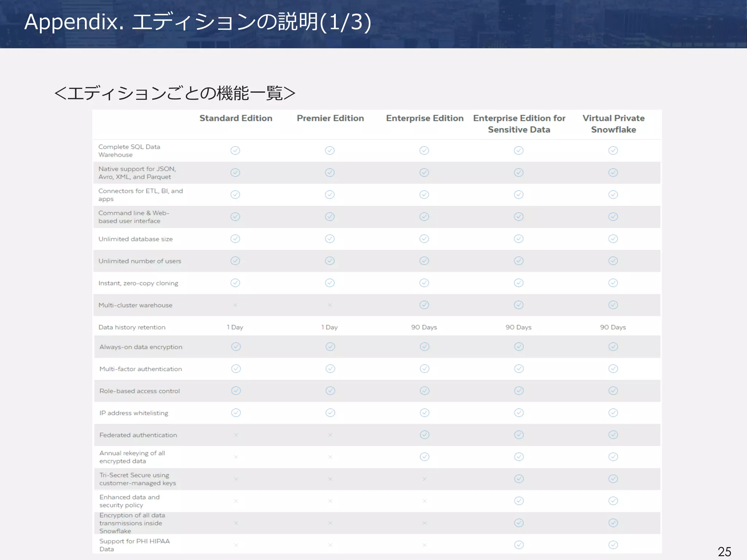The image size is (747, 560).
Task: Click 'Enhanced data and security policy' label
Action: point(129,501)
